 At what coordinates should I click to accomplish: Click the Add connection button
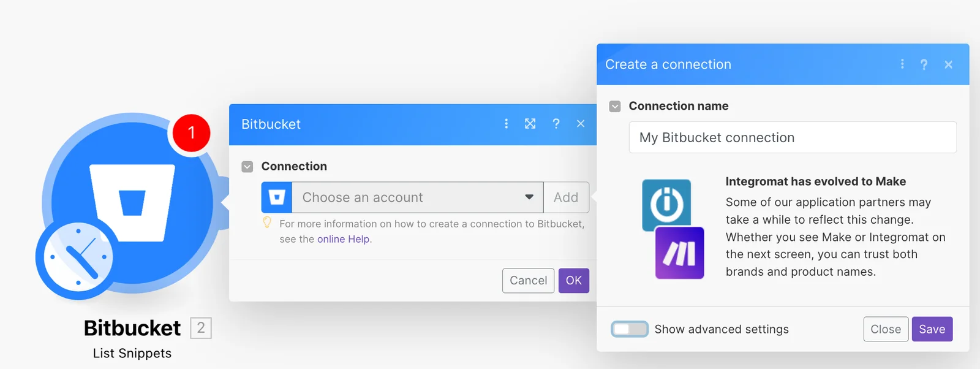[x=566, y=197]
